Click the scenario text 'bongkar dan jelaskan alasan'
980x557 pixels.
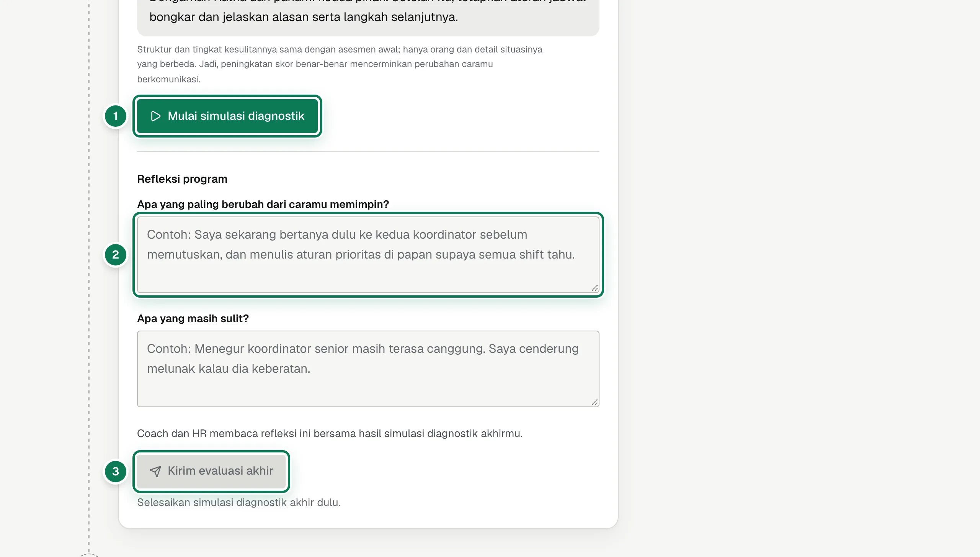pos(304,17)
